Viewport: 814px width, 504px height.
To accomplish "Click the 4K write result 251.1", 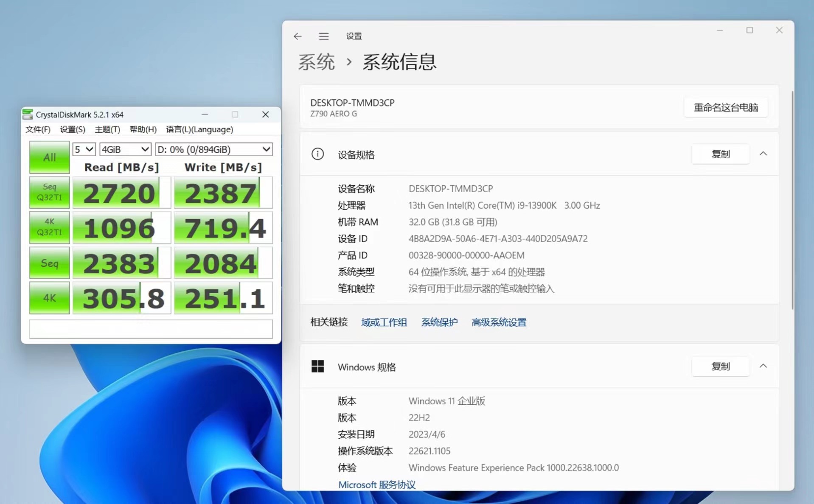I will tap(223, 298).
